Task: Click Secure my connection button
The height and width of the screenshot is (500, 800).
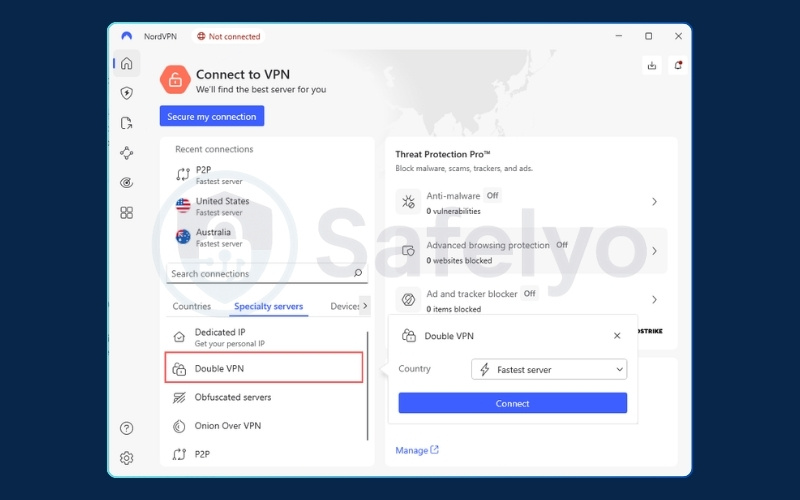Action: point(212,116)
